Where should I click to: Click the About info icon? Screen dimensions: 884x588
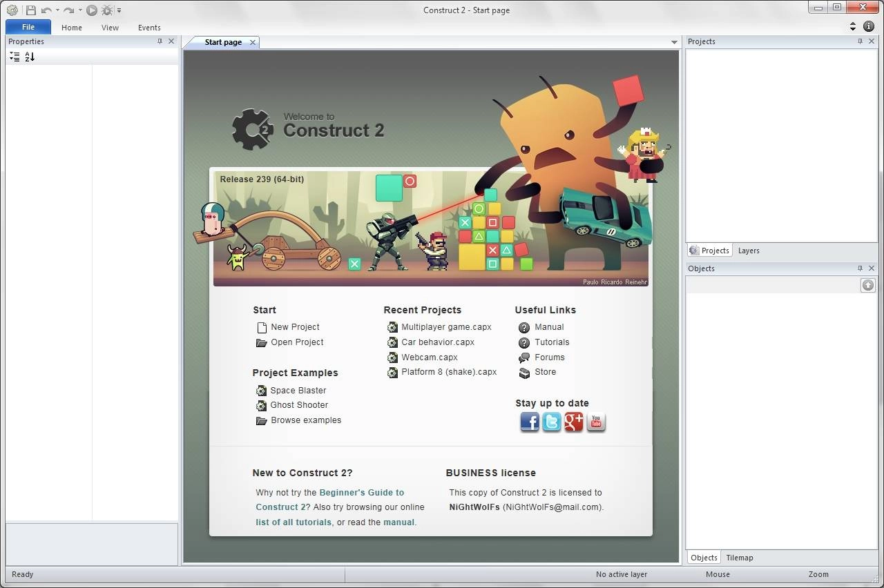pyautogui.click(x=869, y=26)
